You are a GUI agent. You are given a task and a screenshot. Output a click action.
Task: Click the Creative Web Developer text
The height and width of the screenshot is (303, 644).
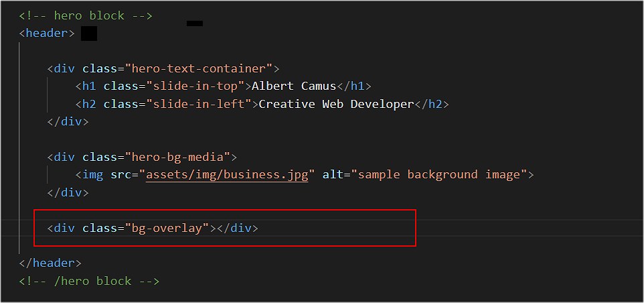[336, 104]
